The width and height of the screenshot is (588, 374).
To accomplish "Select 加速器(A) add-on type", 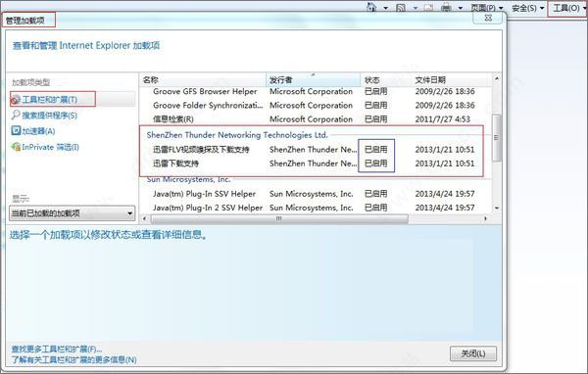I will [33, 131].
